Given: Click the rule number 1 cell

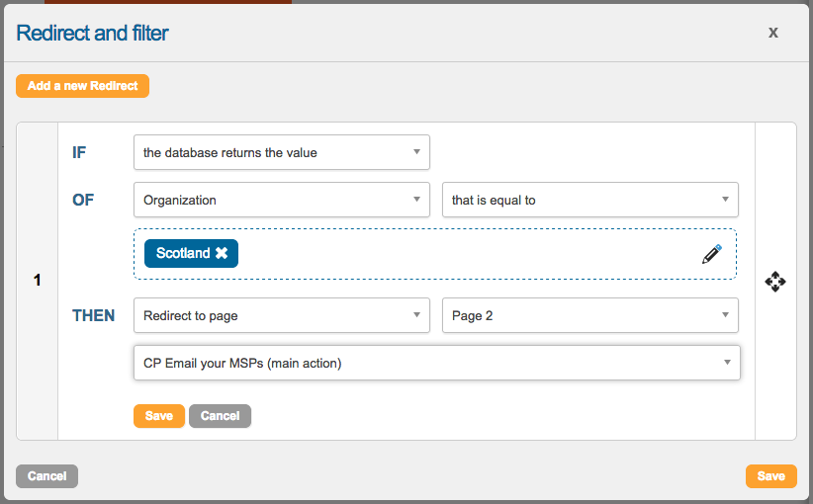Looking at the screenshot, I should pos(38,281).
